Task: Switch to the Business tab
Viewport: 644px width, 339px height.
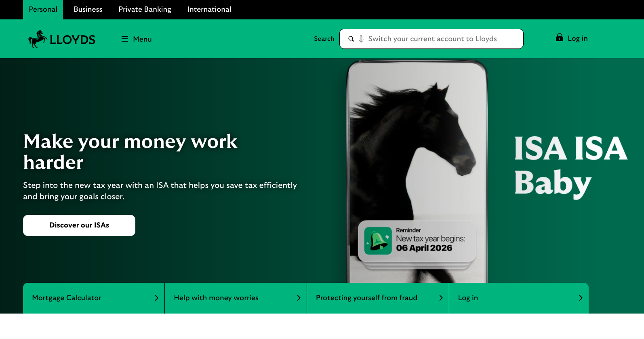Action: pos(88,9)
